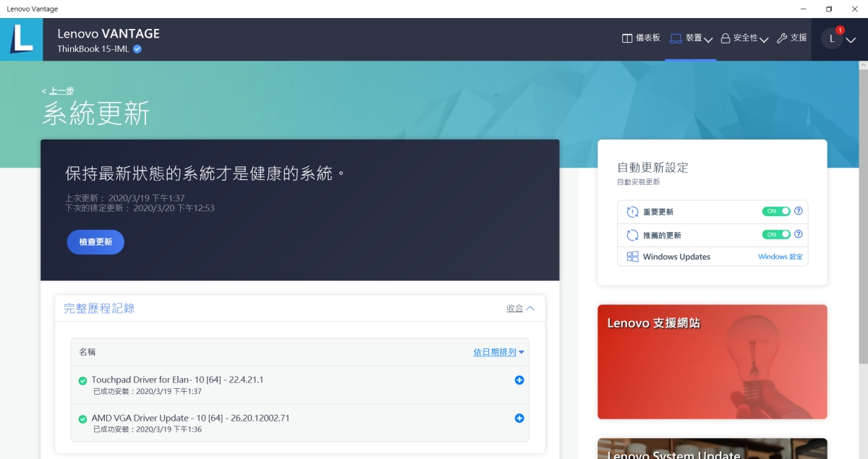Click the 完整歷程記錄 heading
This screenshot has height=459, width=868.
tap(99, 308)
